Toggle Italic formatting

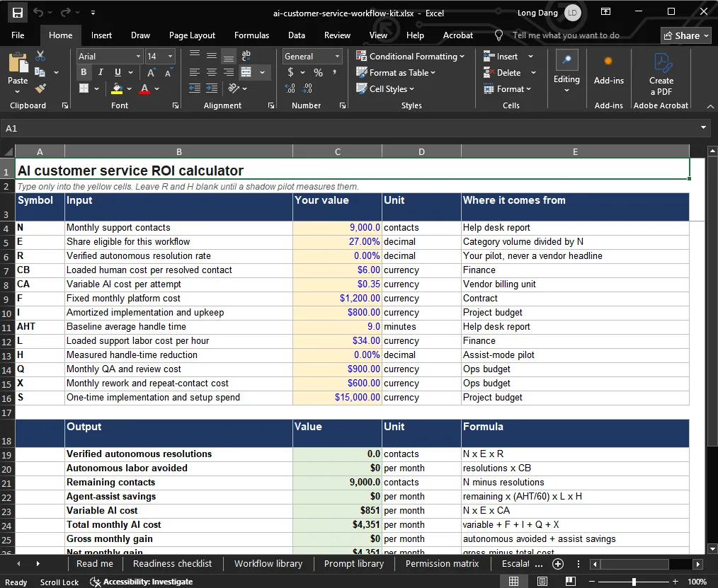(101, 72)
